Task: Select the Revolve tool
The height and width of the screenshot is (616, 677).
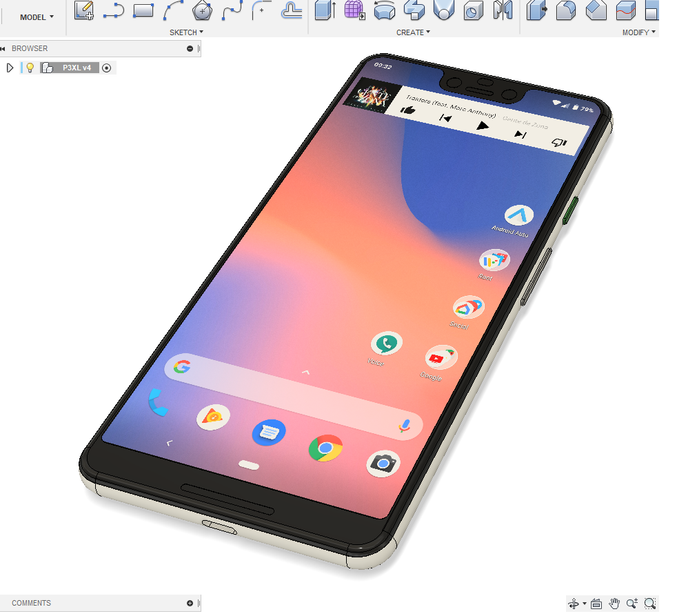Action: [384, 10]
